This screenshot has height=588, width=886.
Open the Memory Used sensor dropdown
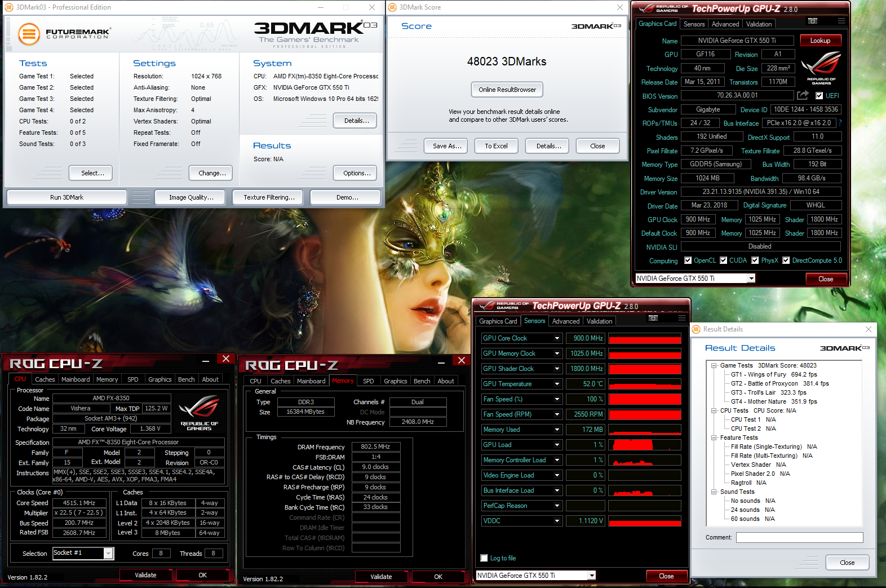point(557,430)
